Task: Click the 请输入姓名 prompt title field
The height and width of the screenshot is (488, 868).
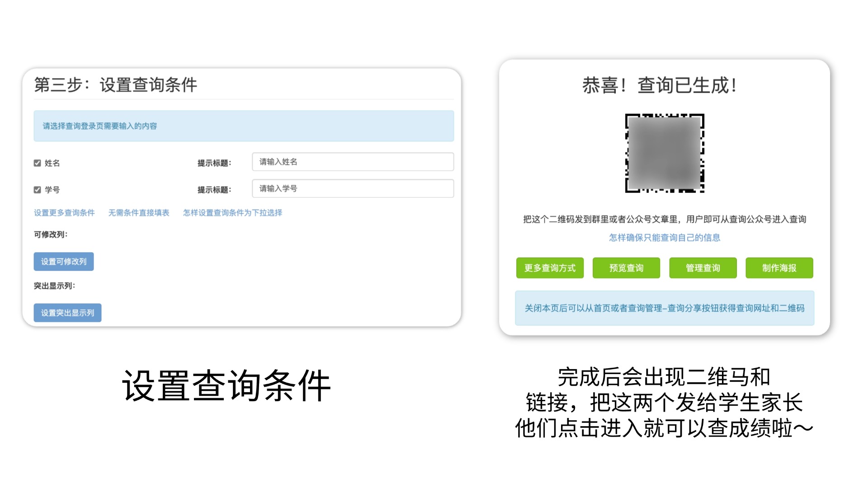Action: point(353,162)
